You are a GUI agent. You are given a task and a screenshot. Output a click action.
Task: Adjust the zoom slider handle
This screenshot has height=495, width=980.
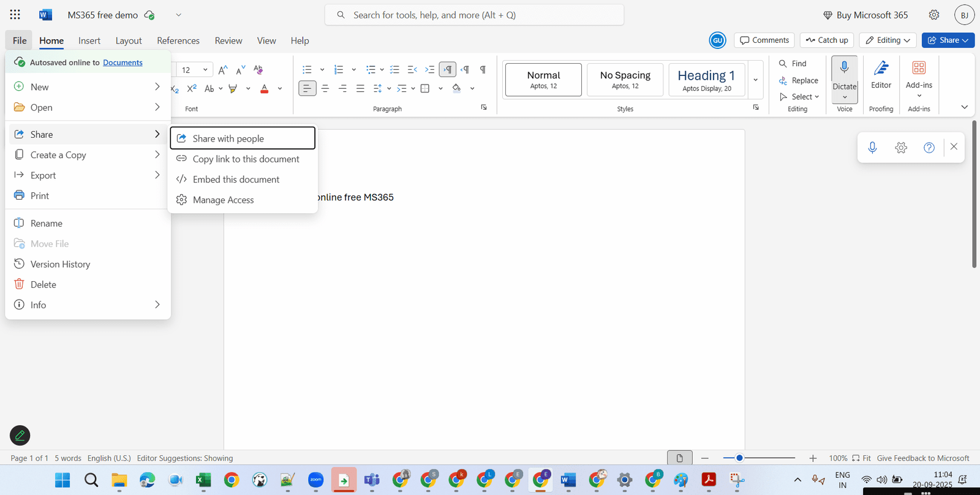[x=739, y=458]
